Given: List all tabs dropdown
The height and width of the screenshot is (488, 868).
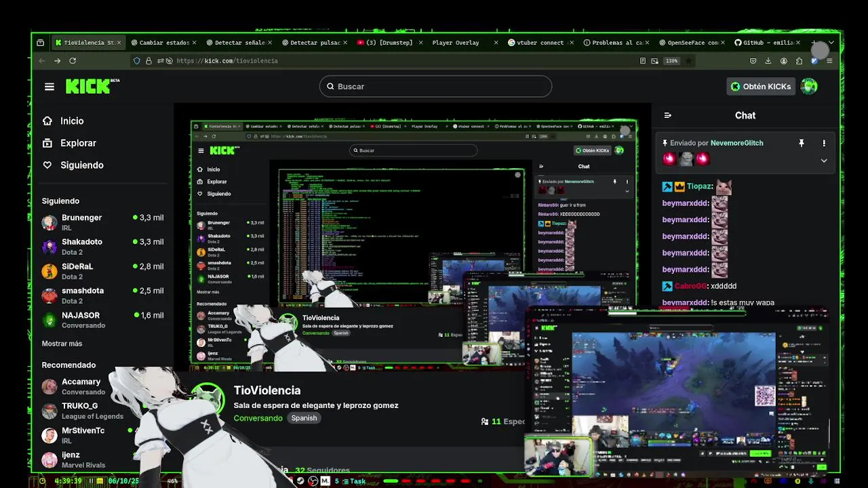Looking at the screenshot, I should [x=831, y=43].
